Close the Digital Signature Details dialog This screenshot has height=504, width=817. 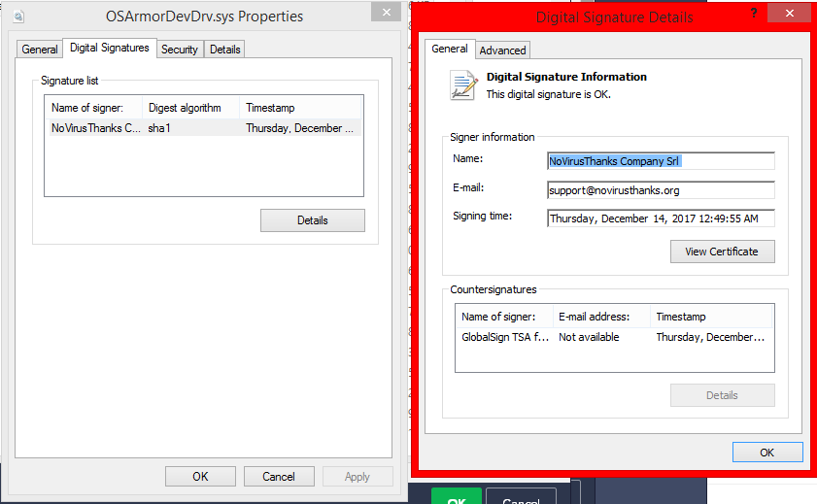(789, 13)
